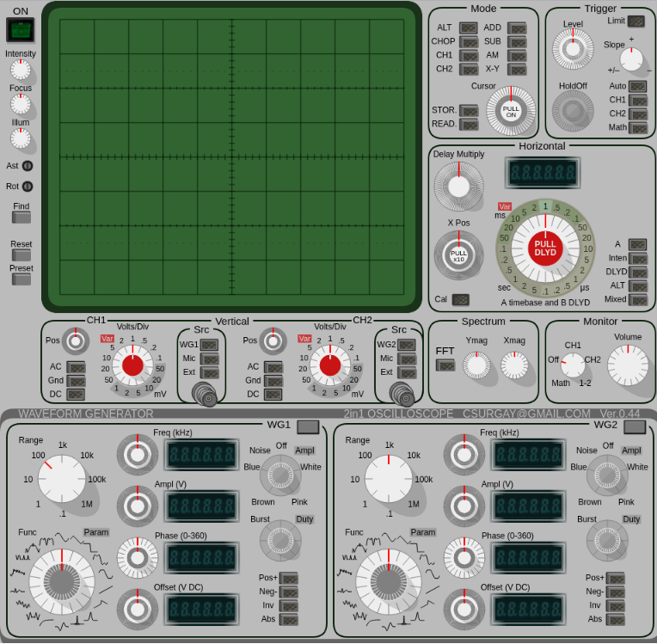Click the Ast adjustment screw
The height and width of the screenshot is (644, 657).
pos(28,166)
